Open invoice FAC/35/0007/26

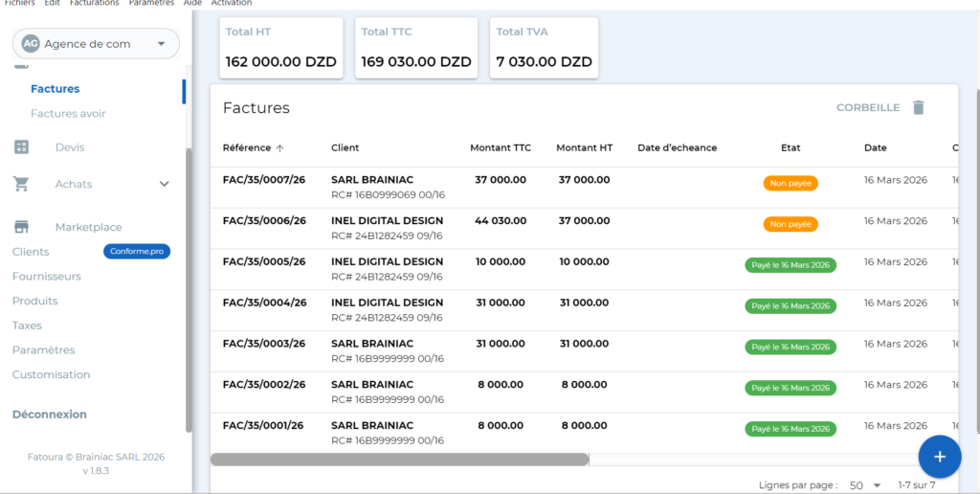point(264,180)
